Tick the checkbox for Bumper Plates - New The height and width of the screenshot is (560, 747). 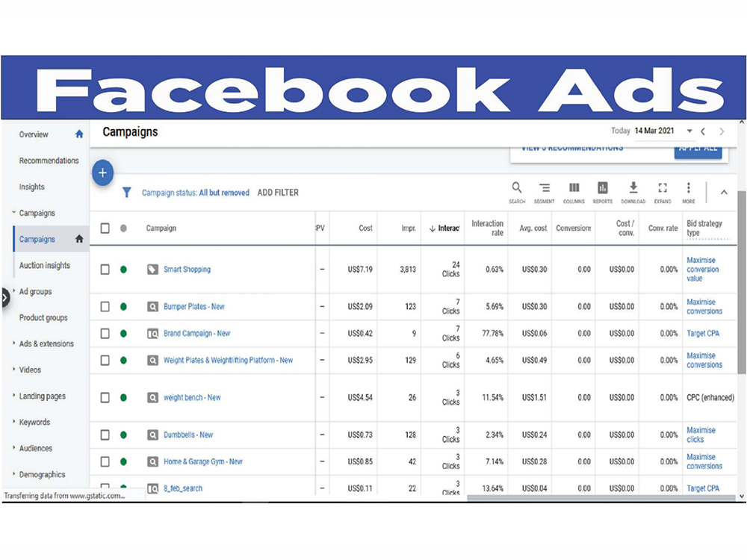point(105,307)
